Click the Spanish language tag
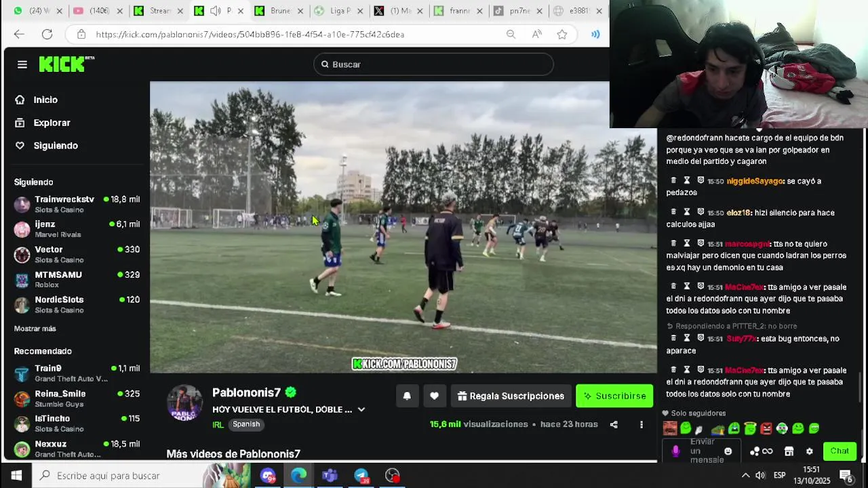The height and width of the screenshot is (488, 868). click(246, 424)
